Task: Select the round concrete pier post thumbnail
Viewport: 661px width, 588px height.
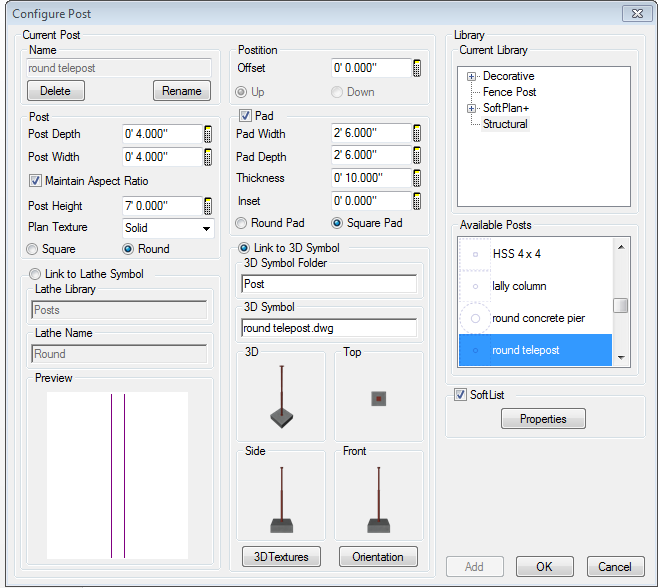Action: point(475,318)
